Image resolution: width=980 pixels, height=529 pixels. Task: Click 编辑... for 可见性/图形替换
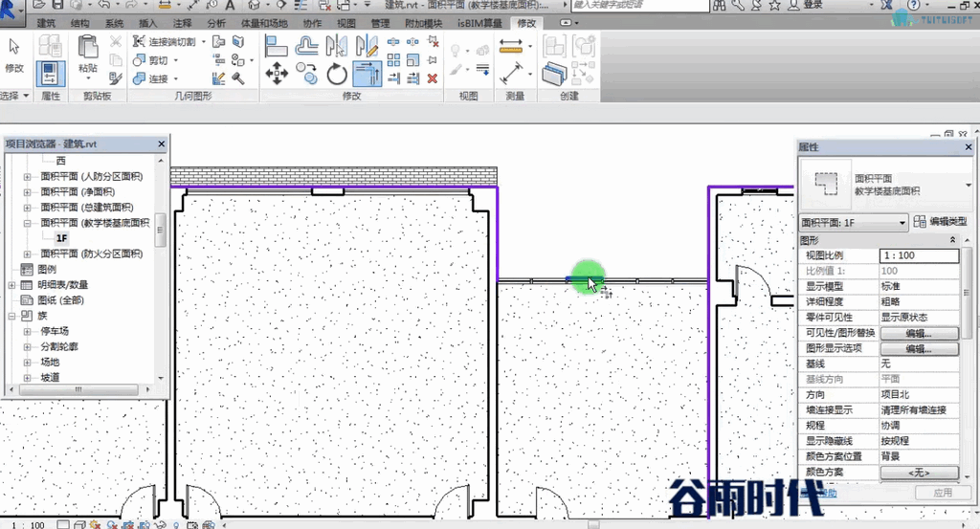(x=920, y=333)
